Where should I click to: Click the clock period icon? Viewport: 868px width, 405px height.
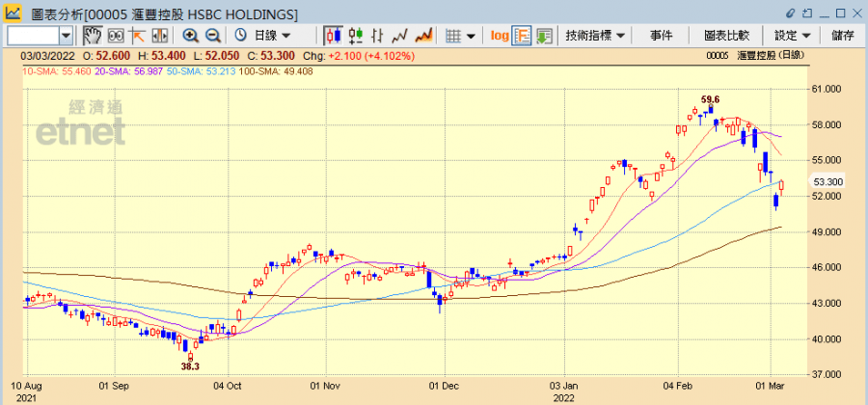[x=241, y=36]
